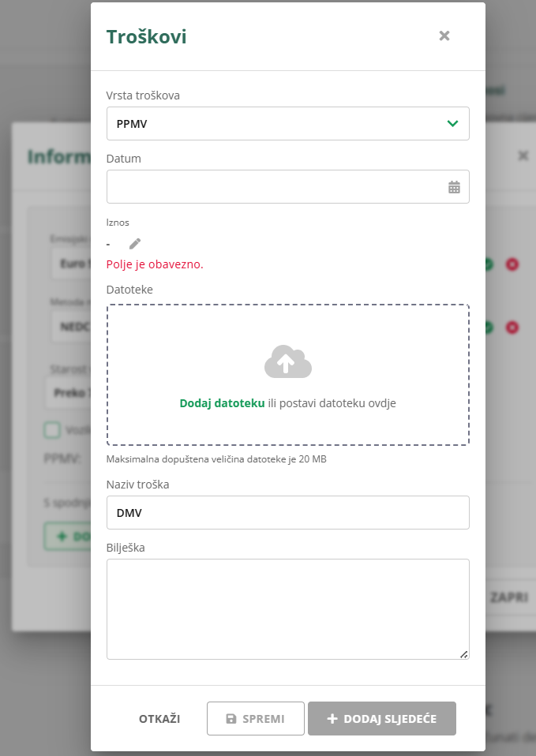Screen dimensions: 536x756
Task: Toggle the checkbox above the PPMV label
Action: click(x=52, y=430)
